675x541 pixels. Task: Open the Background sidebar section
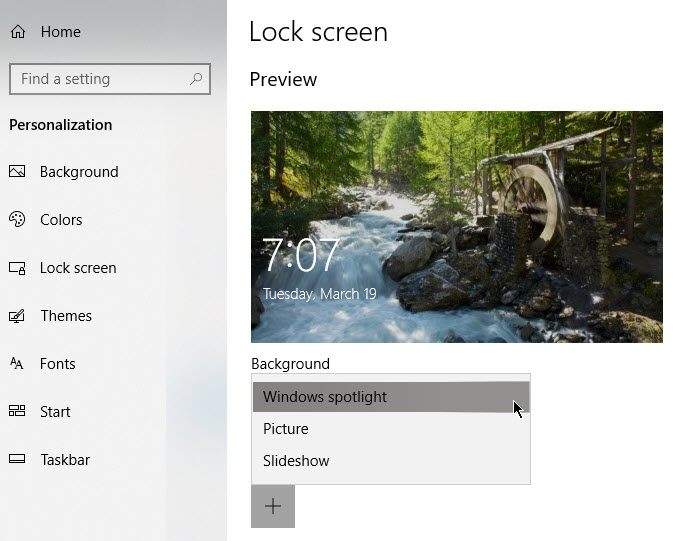(x=79, y=172)
